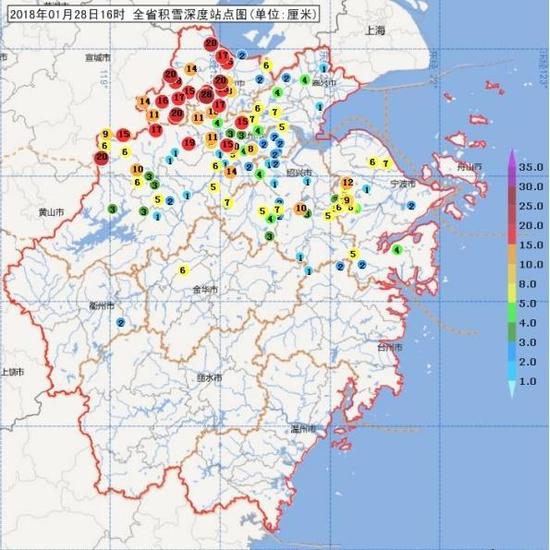This screenshot has width=550, height=550.
Task: Click the 台州市 city label
Action: pyautogui.click(x=390, y=348)
